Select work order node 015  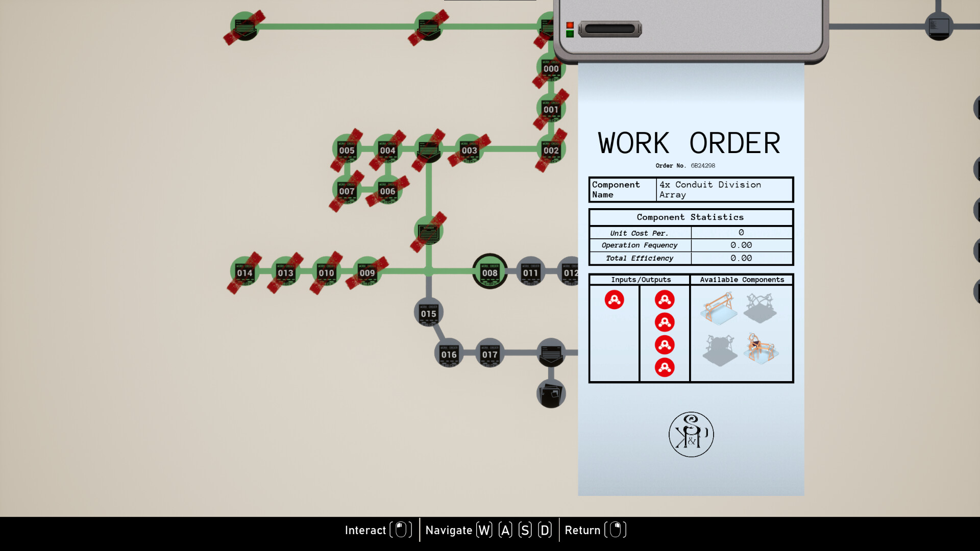[x=428, y=312]
